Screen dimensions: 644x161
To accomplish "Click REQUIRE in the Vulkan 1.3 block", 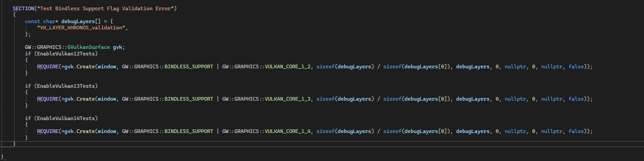I will tap(48, 99).
